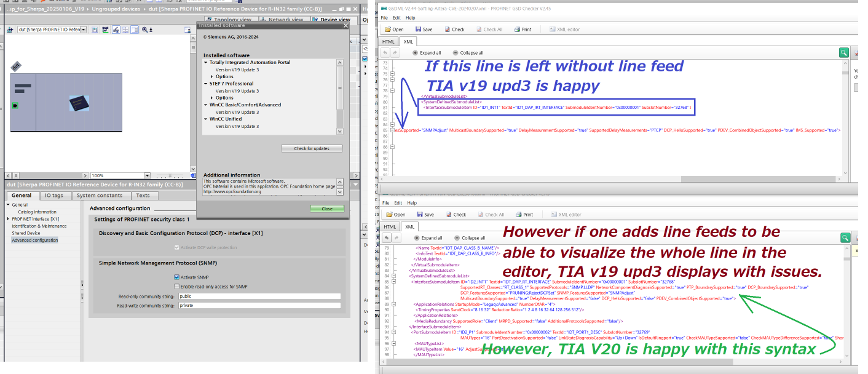Screen dimensions: 868x374
Task: Collapse WinCC Basic/Comfort/Advanced entry
Action: [206, 105]
